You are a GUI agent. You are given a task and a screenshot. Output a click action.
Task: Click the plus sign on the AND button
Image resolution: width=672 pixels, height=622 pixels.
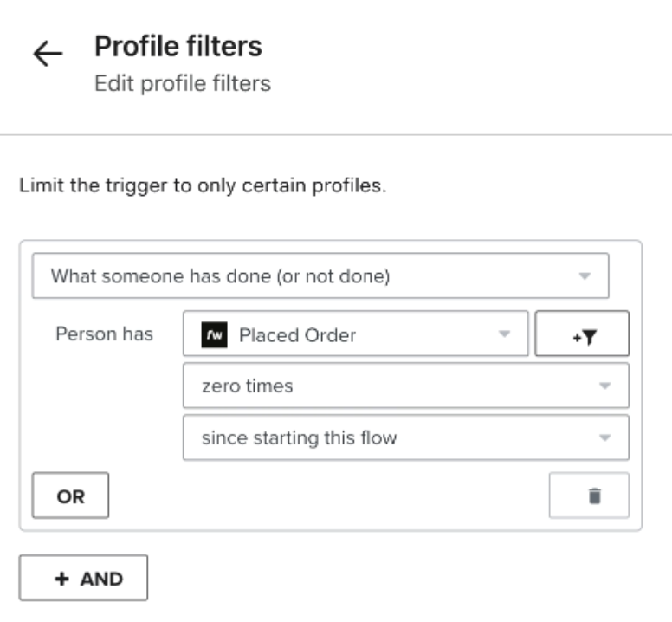[x=61, y=578]
